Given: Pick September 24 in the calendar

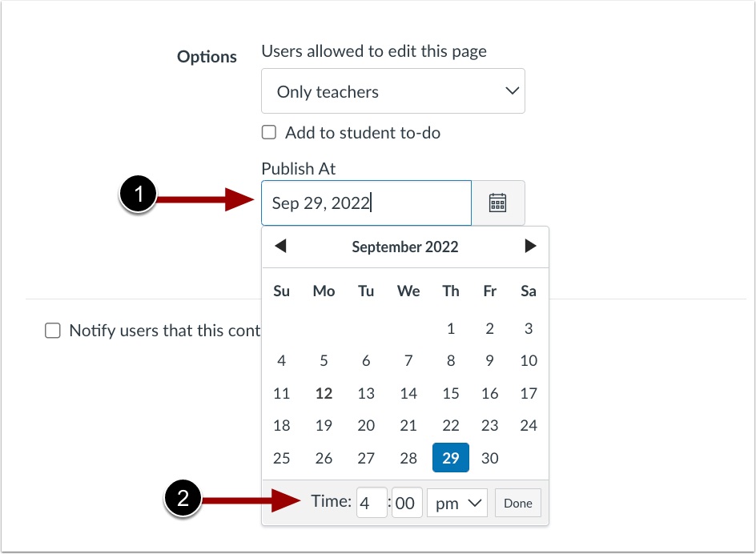Looking at the screenshot, I should point(529,425).
